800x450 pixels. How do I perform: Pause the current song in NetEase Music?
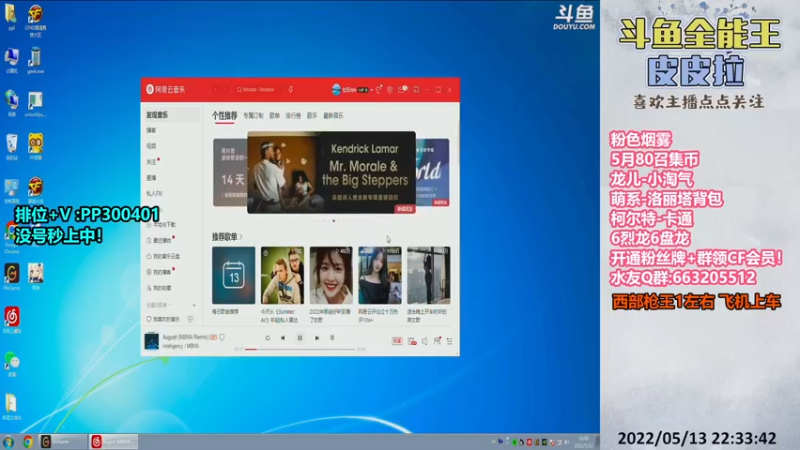(x=300, y=338)
